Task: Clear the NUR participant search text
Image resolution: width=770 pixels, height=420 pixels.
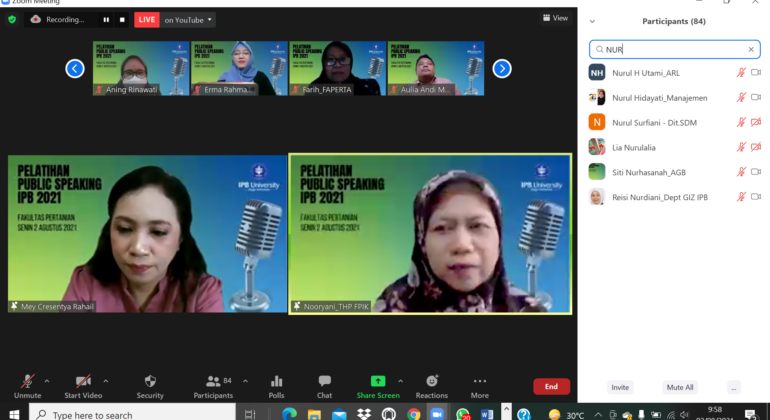Action: (x=751, y=49)
